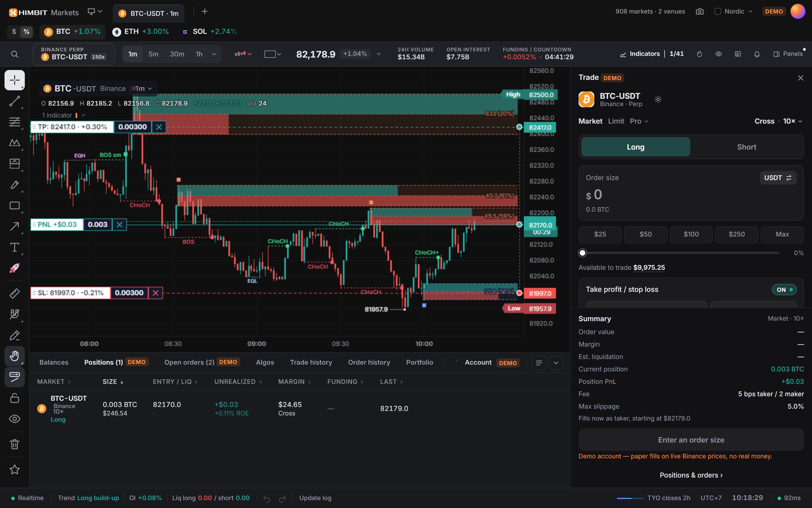The height and width of the screenshot is (508, 812).
Task: Select the Short side button
Action: (747, 147)
